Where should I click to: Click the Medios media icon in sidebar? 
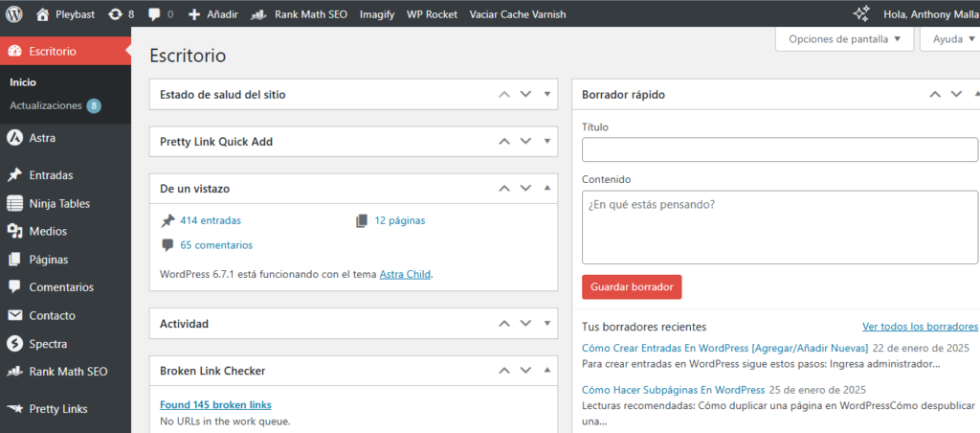(15, 232)
